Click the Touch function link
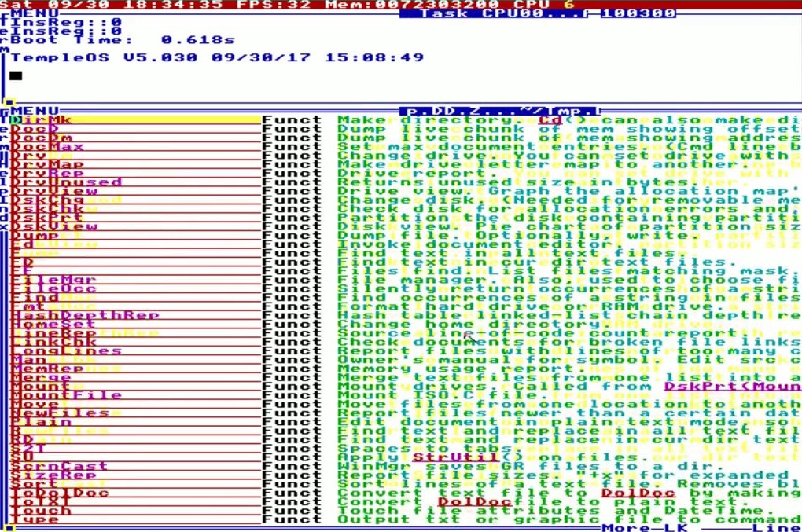Image resolution: width=802 pixels, height=532 pixels. pos(41,510)
